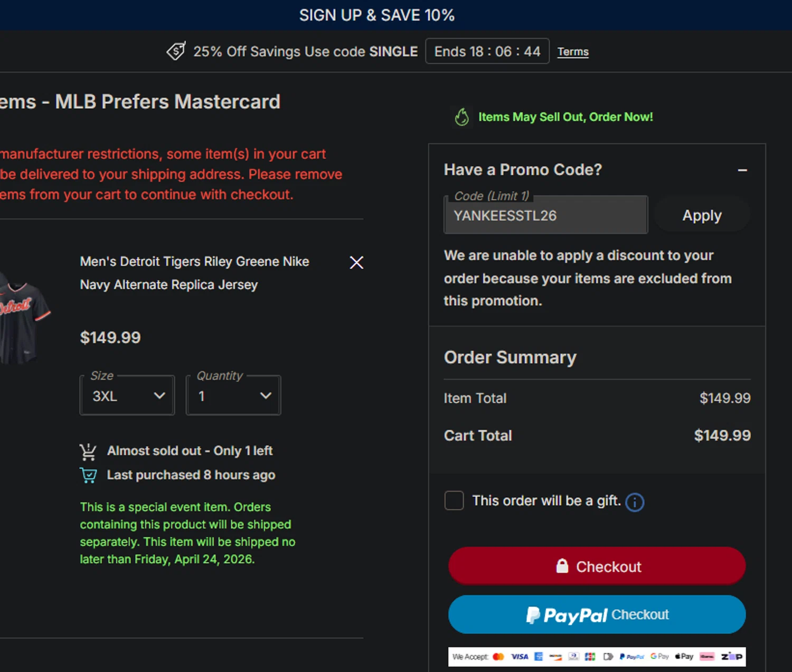
Task: Focus the promo code input field
Action: point(546,215)
